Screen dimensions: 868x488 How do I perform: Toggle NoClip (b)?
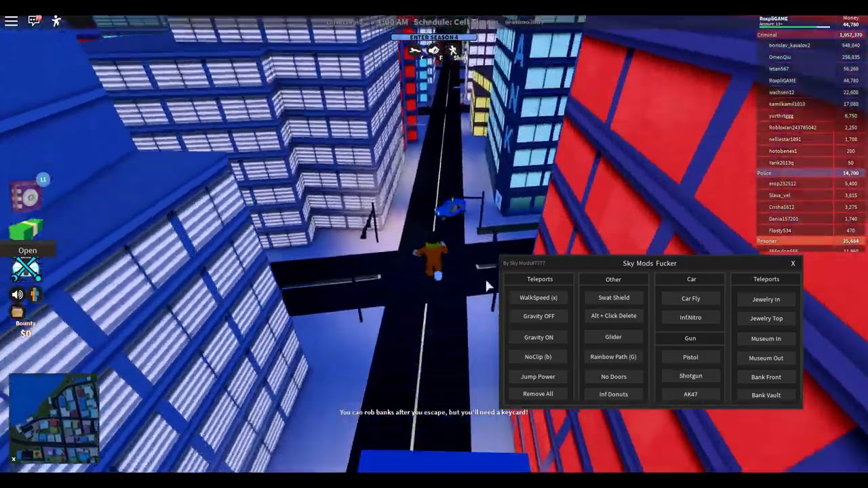coord(538,357)
